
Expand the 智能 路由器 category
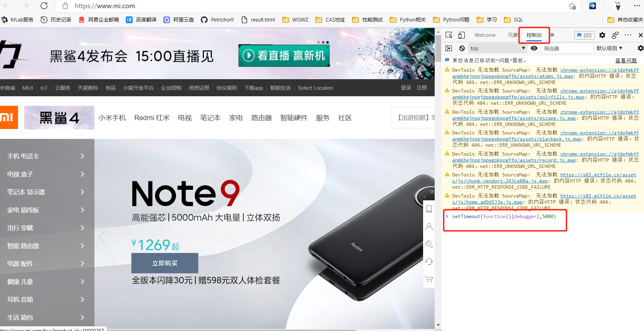[x=47, y=246]
